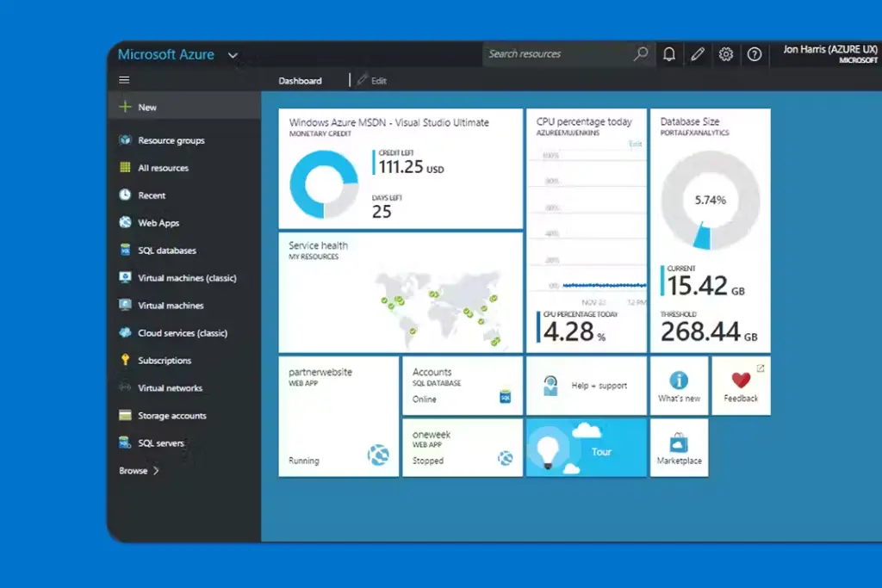Toggle the hamburger menu sidebar
The image size is (882, 588).
124,80
